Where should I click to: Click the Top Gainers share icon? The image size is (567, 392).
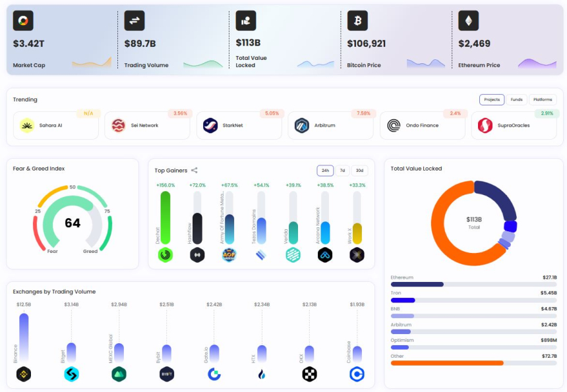click(x=194, y=170)
